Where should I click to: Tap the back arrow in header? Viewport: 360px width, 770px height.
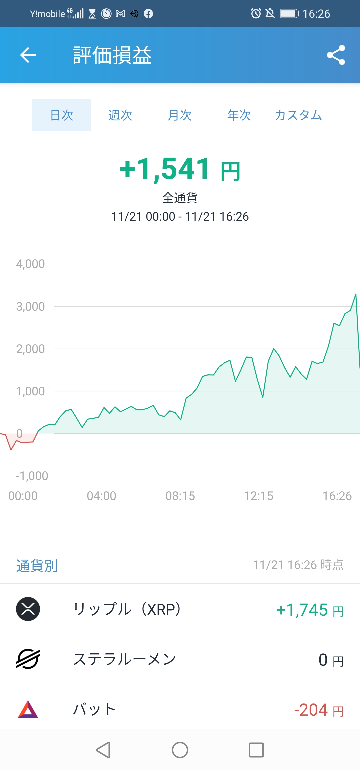click(x=28, y=55)
